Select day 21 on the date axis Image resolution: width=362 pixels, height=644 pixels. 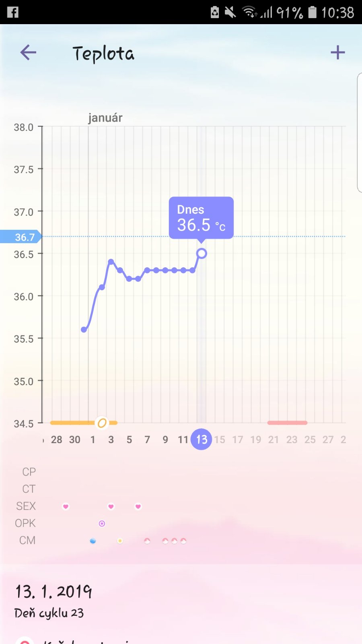click(x=274, y=440)
